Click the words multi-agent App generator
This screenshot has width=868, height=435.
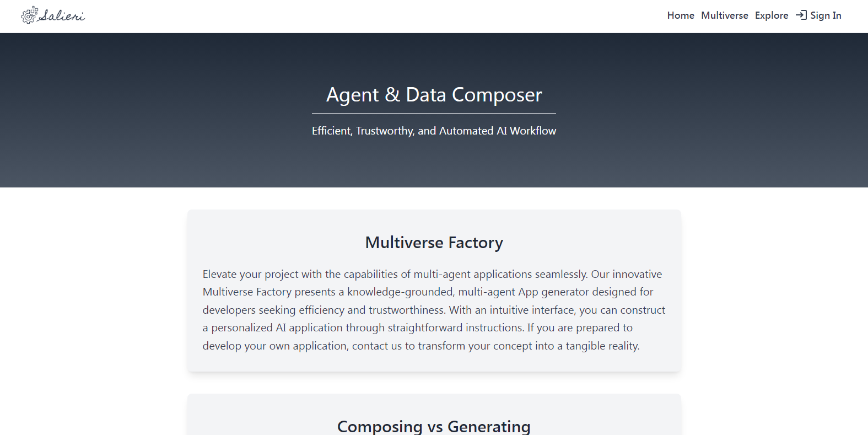tap(525, 292)
